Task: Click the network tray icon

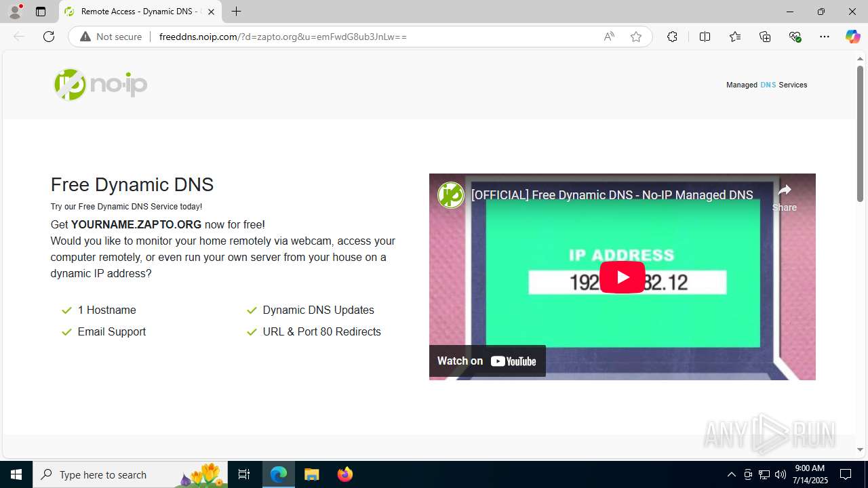Action: click(x=764, y=474)
